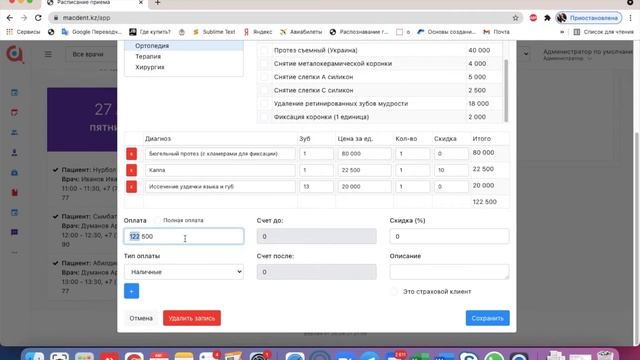Viewport: 640px width, 360px height.
Task: Toggle Это страховой клиент option
Action: [394, 291]
